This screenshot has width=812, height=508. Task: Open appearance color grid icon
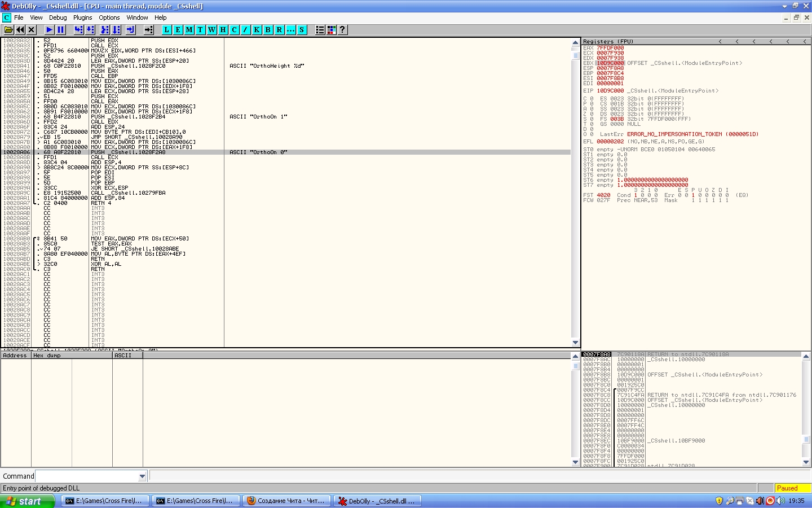pyautogui.click(x=332, y=30)
